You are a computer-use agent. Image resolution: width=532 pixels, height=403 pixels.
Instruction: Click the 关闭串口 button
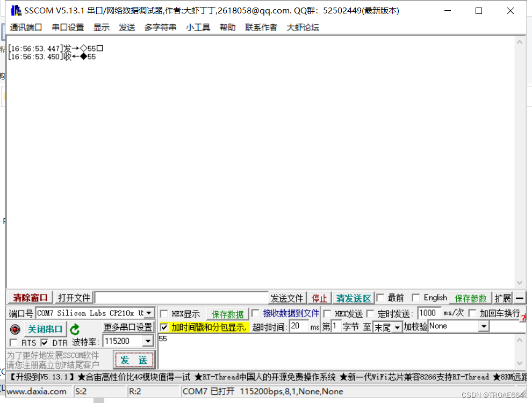pyautogui.click(x=45, y=329)
